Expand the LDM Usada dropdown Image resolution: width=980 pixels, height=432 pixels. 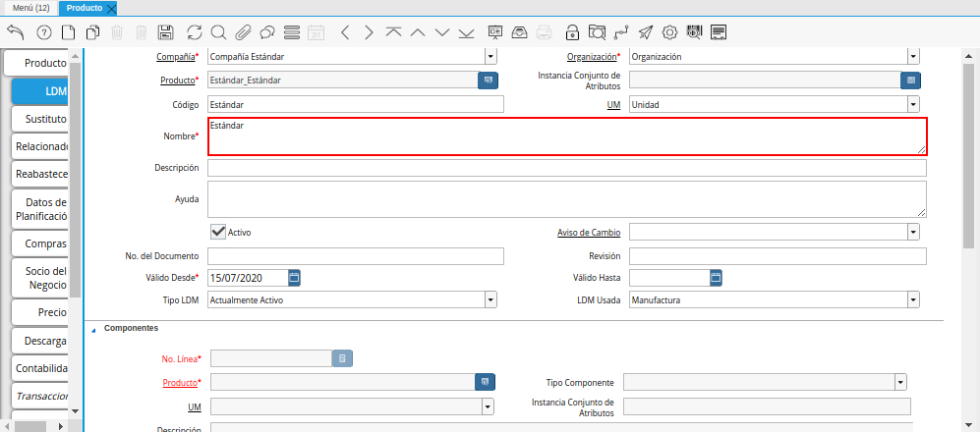(x=913, y=300)
